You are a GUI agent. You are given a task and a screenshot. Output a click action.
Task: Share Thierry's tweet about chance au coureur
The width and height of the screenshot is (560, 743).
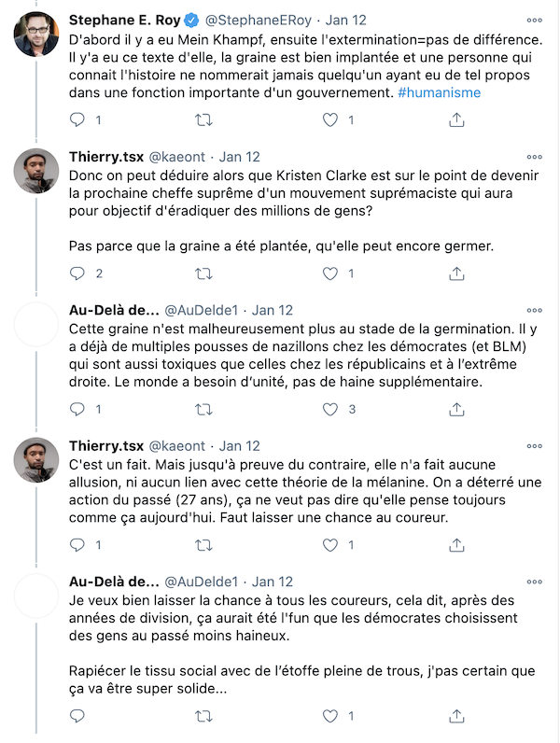tap(456, 545)
